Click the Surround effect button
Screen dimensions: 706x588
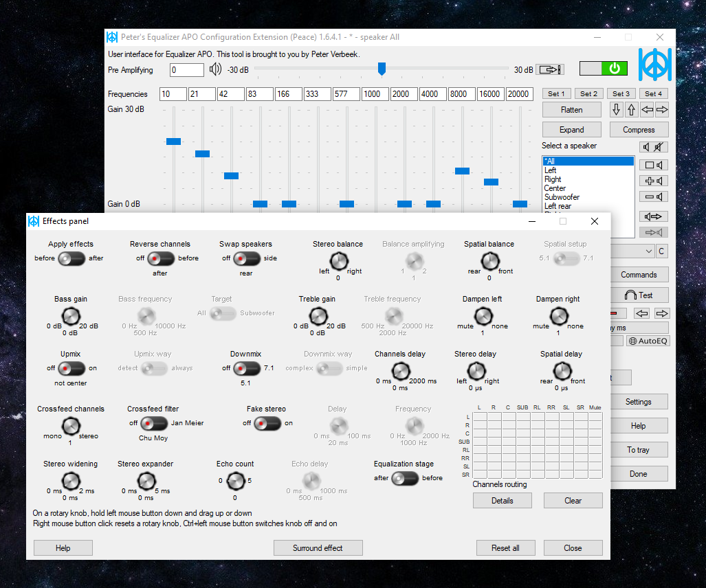tap(318, 548)
